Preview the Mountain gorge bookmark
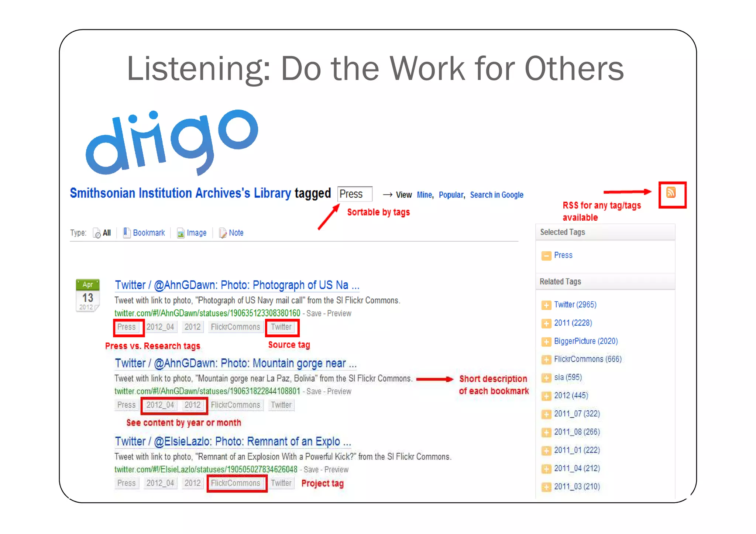The height and width of the screenshot is (534, 756). tap(339, 391)
